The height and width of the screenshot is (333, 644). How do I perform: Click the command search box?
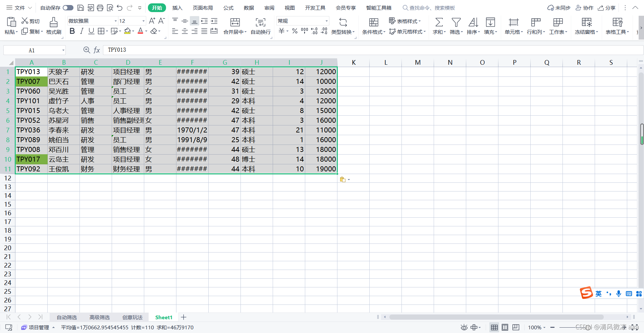[x=429, y=8]
